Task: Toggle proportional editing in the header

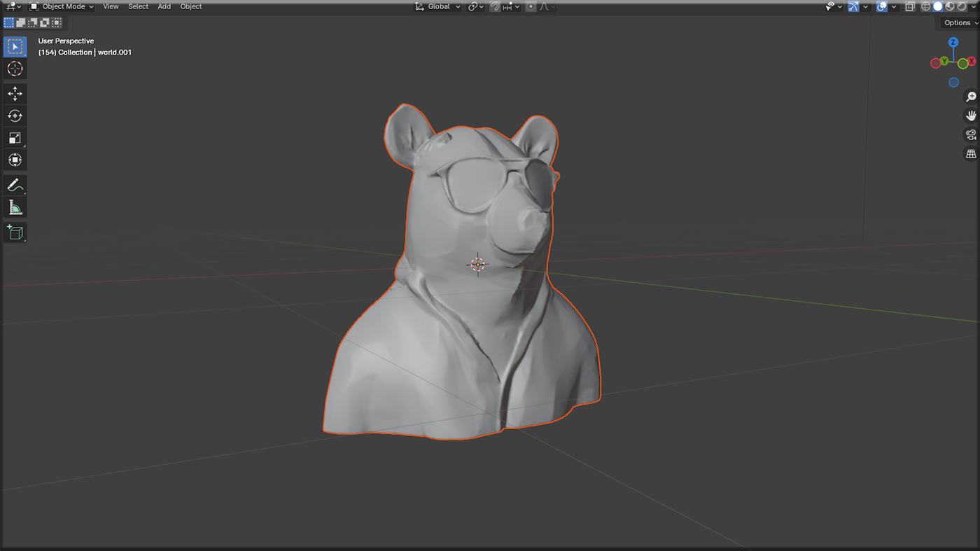Action: [x=531, y=6]
